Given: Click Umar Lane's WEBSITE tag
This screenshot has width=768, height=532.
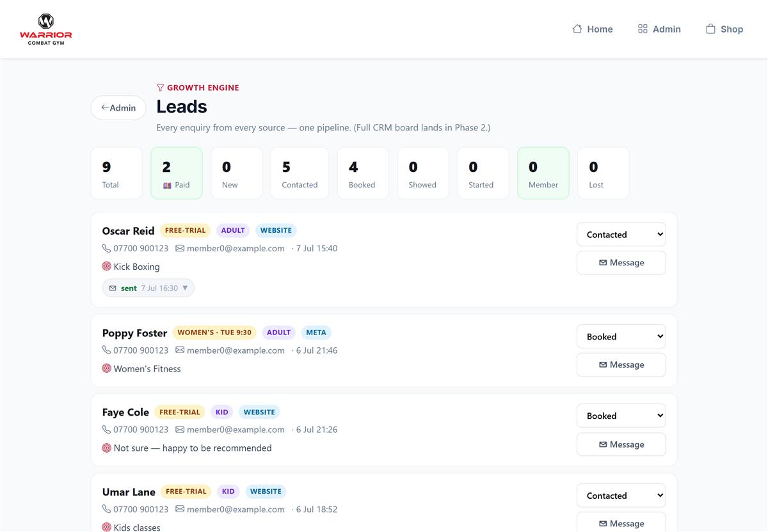Looking at the screenshot, I should [x=266, y=492].
